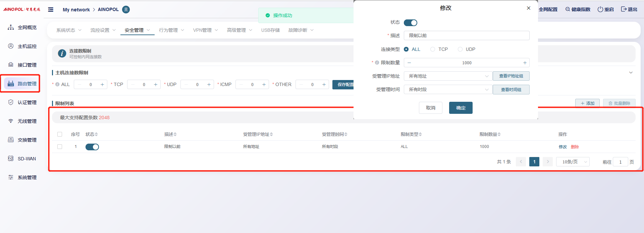Click the 查看IP地址组 button
Viewport: 644px width, 233px height.
point(511,76)
